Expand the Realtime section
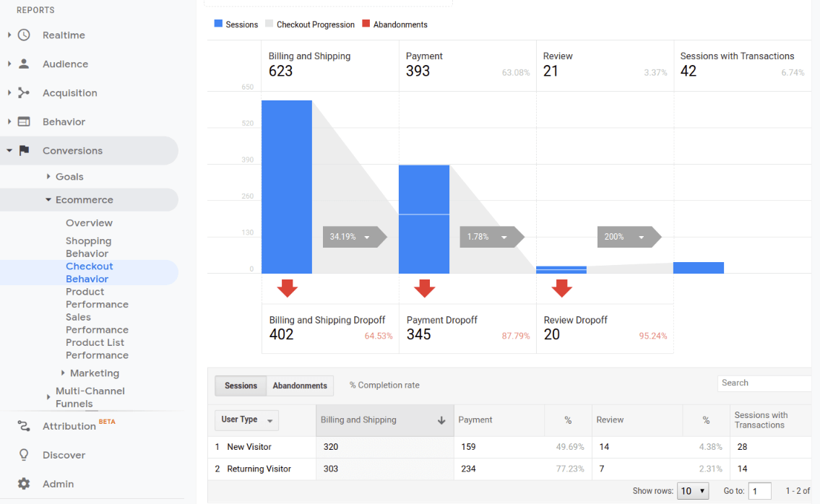 click(x=9, y=35)
